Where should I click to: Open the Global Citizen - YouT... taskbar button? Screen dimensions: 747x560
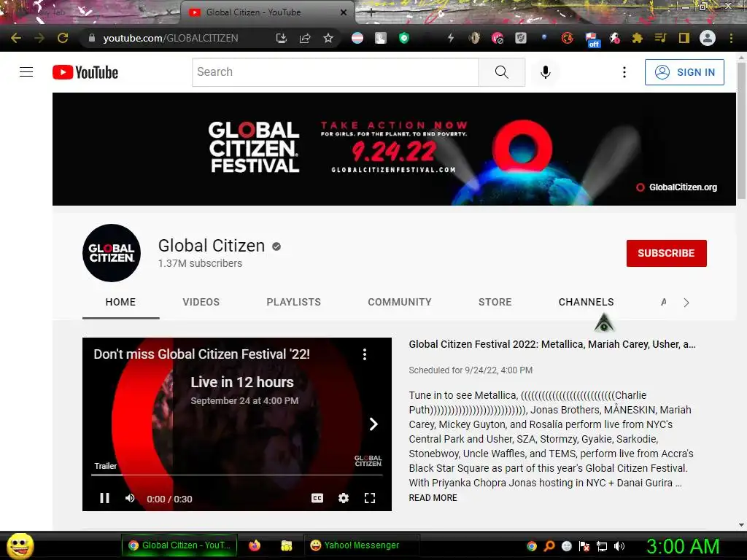click(x=179, y=545)
